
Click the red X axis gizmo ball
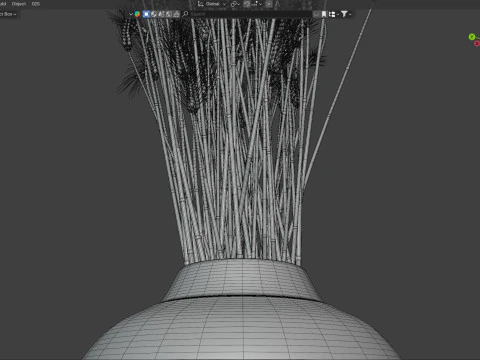tap(477, 44)
